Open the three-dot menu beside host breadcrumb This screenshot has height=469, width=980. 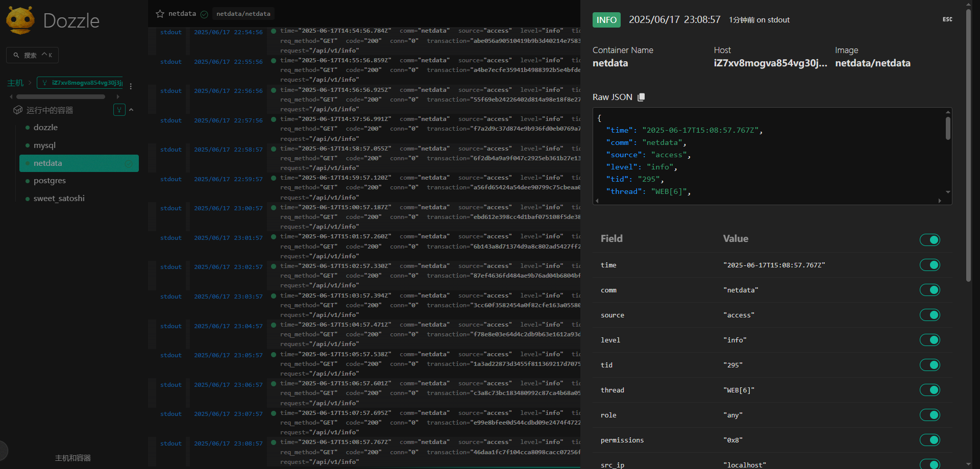131,86
